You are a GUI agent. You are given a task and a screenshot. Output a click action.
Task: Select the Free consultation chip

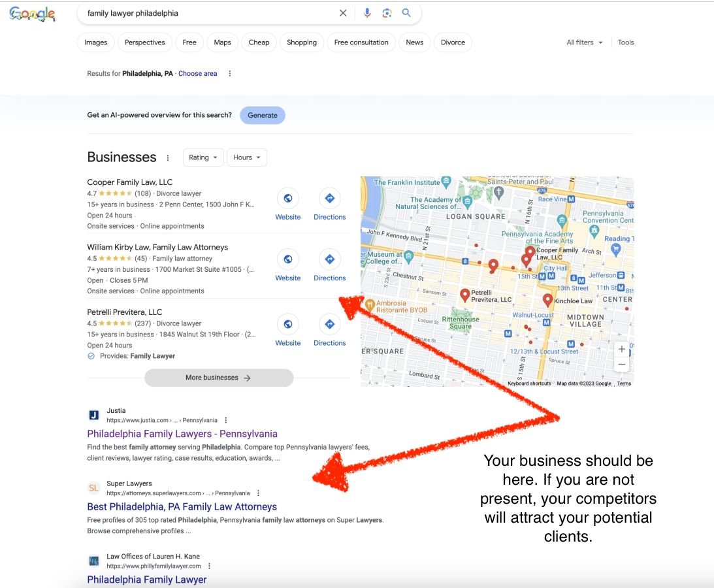point(361,42)
